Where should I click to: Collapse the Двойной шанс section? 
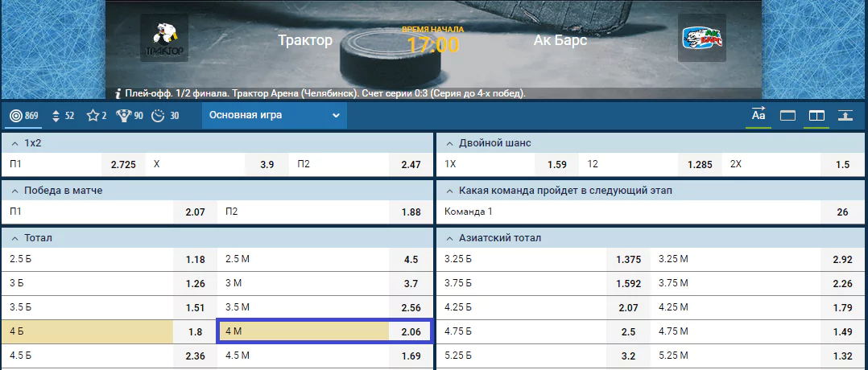449,143
